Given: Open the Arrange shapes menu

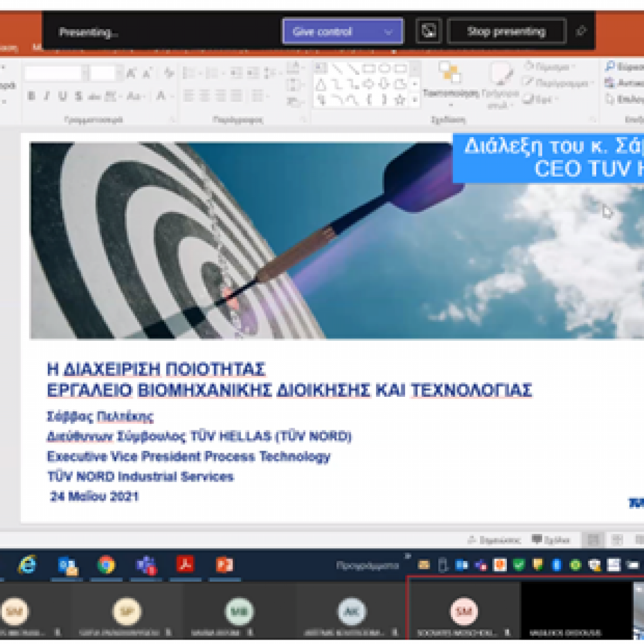Looking at the screenshot, I should point(450,85).
